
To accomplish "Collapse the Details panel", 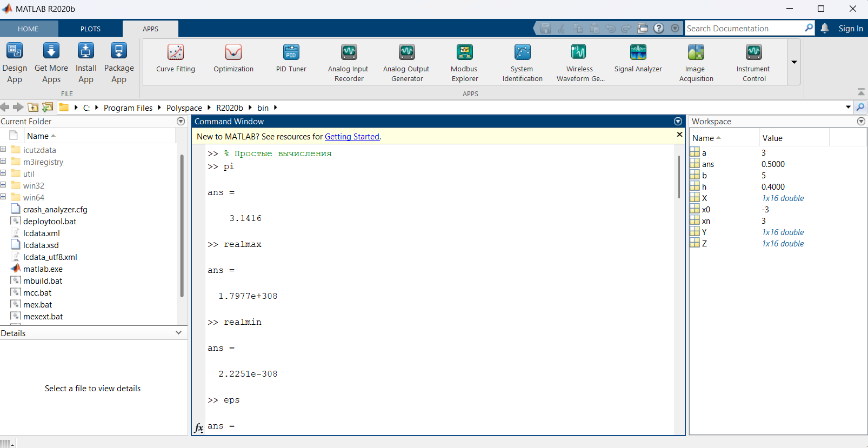I will pos(178,333).
